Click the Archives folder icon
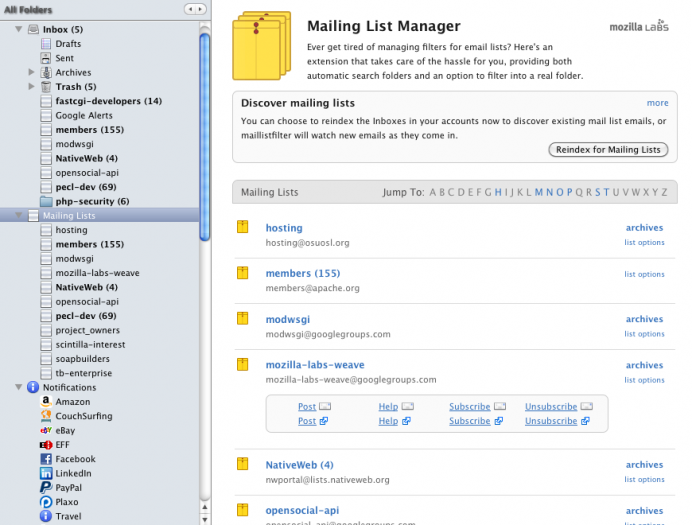The width and height of the screenshot is (692, 525). click(x=46, y=72)
